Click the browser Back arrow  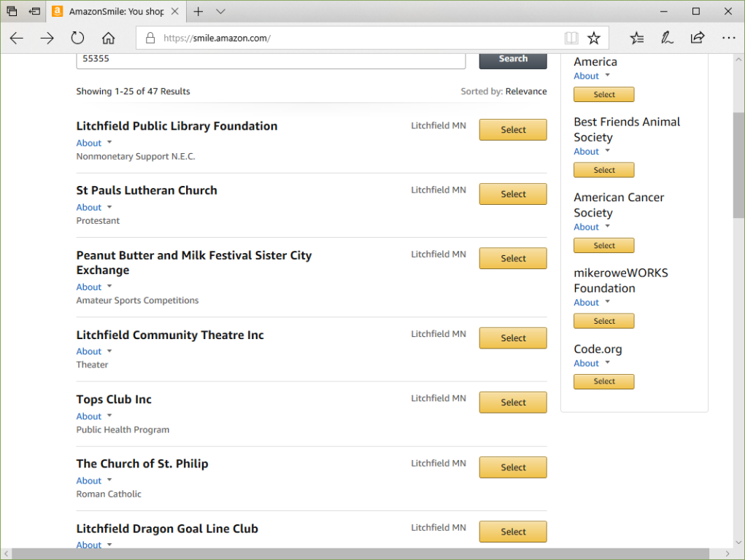17,38
